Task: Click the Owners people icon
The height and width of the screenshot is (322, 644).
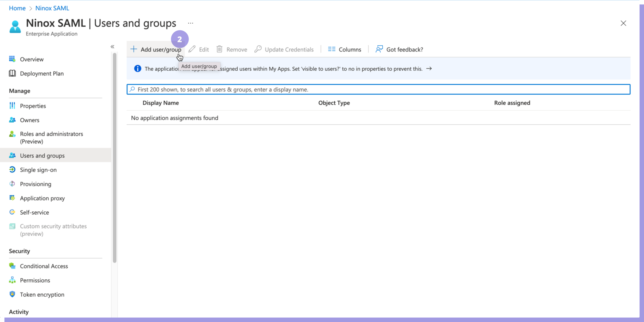Action: point(12,120)
